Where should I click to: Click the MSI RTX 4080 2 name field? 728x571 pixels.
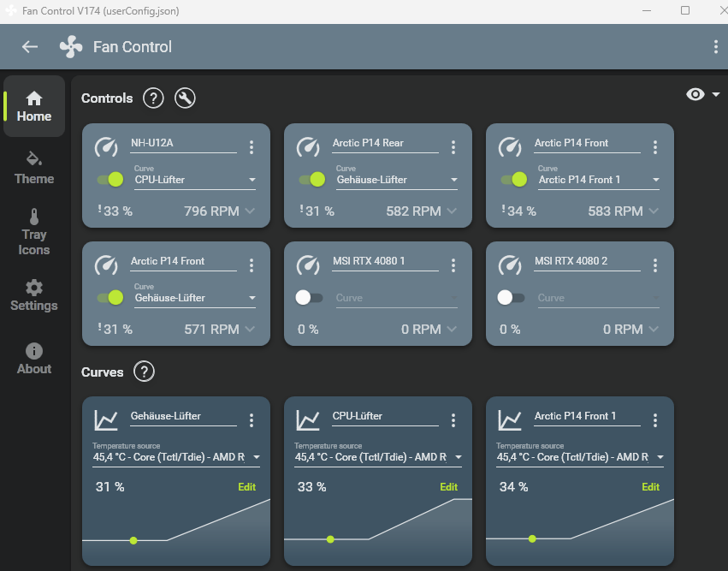point(587,261)
